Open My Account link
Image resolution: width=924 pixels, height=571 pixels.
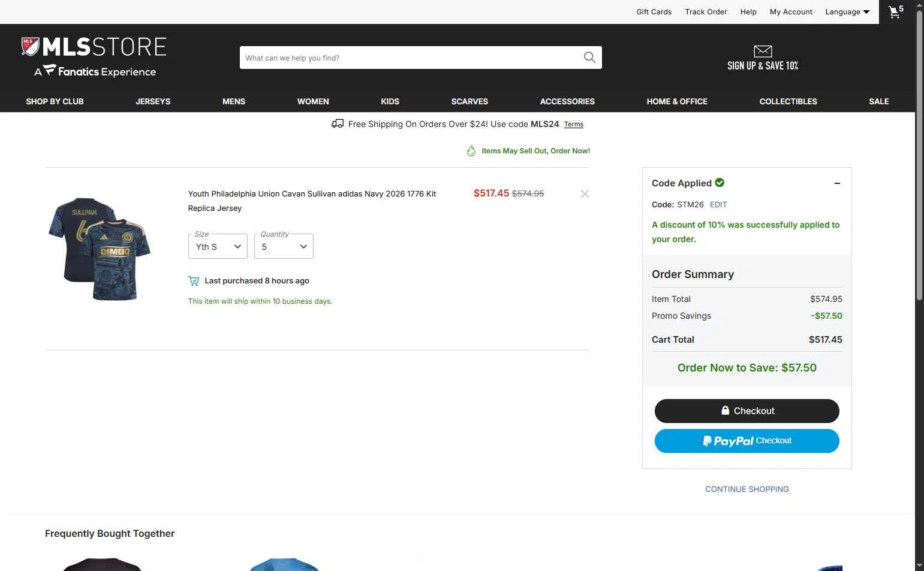(791, 12)
